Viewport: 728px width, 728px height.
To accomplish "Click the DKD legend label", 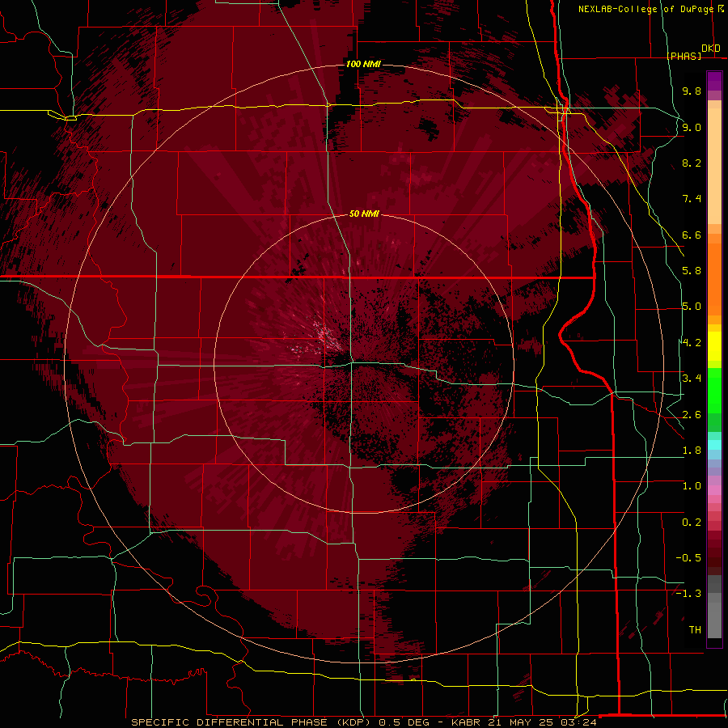I will pyautogui.click(x=710, y=49).
